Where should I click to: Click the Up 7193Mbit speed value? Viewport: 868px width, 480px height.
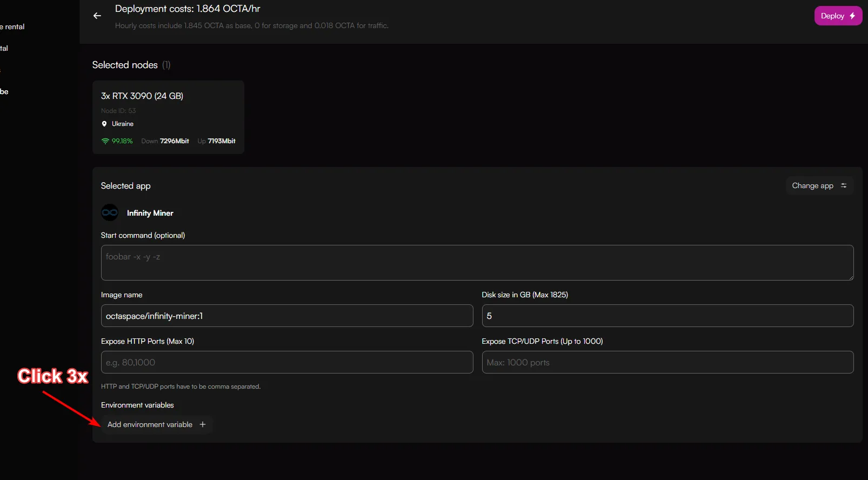click(217, 141)
